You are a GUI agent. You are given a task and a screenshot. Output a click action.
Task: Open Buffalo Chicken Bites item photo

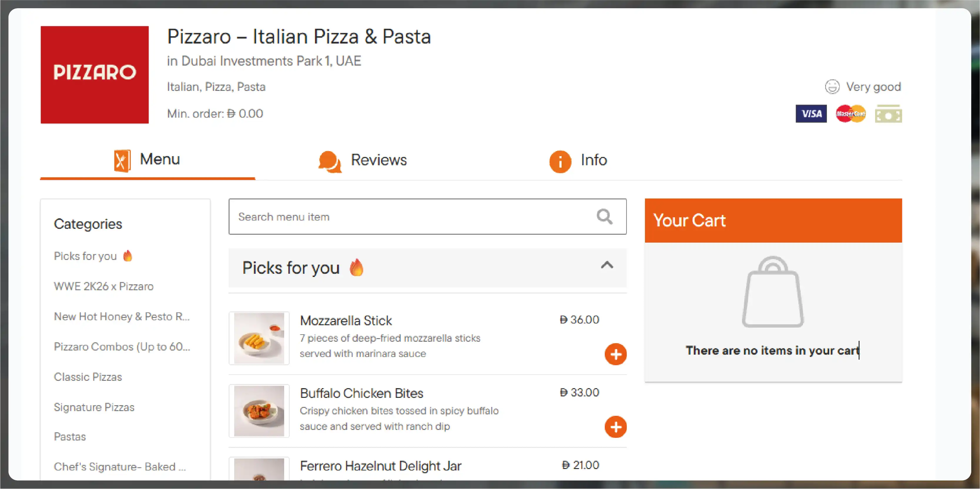coord(259,411)
